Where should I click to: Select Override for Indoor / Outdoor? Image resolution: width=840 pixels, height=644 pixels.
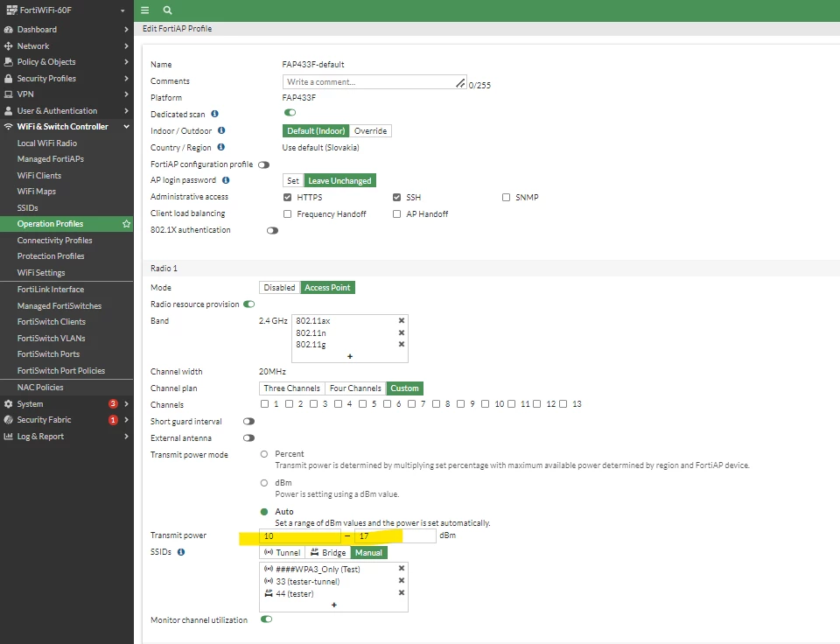tap(370, 130)
